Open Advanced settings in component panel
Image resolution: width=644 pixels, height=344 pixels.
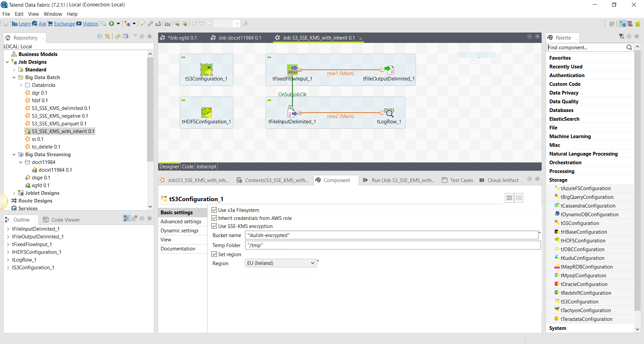[x=181, y=222]
